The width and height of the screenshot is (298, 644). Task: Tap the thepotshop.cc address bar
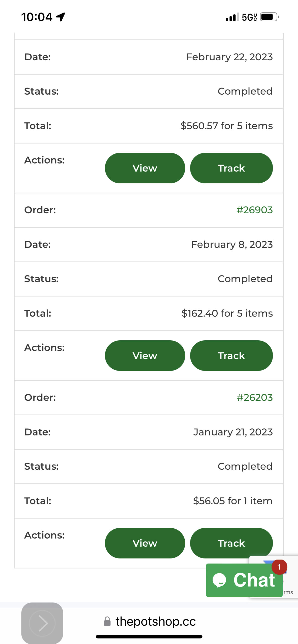coord(155,622)
